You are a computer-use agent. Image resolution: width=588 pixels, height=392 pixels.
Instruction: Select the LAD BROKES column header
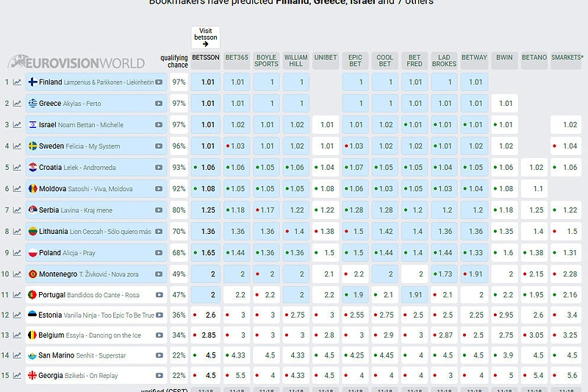444,61
